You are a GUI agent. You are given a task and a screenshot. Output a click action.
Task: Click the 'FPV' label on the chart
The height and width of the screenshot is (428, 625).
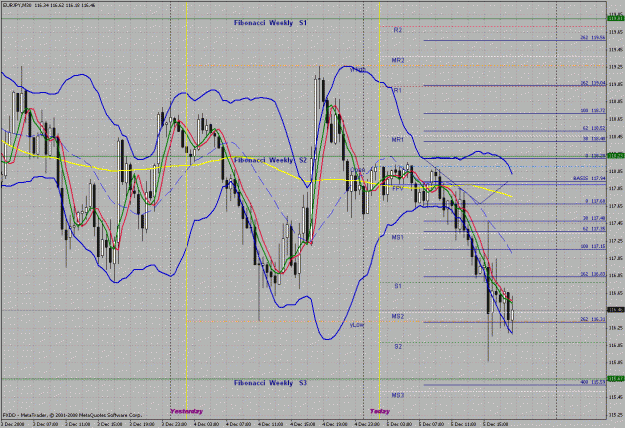tap(398, 188)
